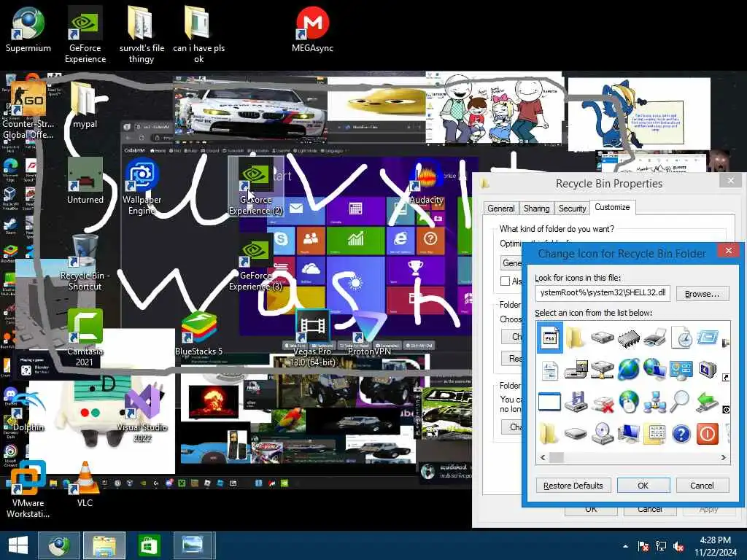Select the Recycle Bin - Shortcut icon
Viewport: 747px width, 560px height.
85,262
